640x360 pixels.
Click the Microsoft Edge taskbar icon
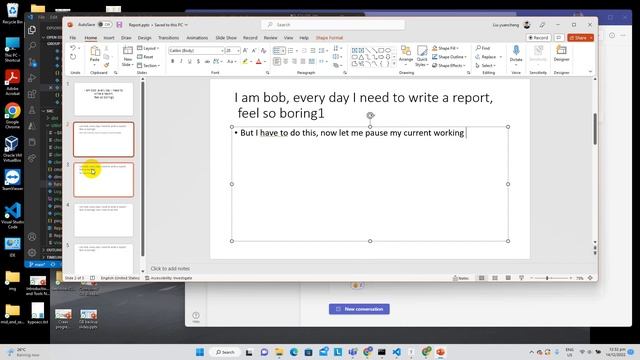click(x=294, y=352)
